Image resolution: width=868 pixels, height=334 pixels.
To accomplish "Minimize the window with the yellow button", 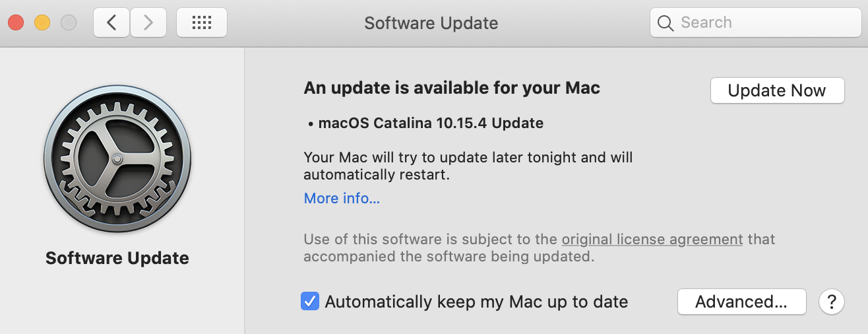I will coord(42,22).
